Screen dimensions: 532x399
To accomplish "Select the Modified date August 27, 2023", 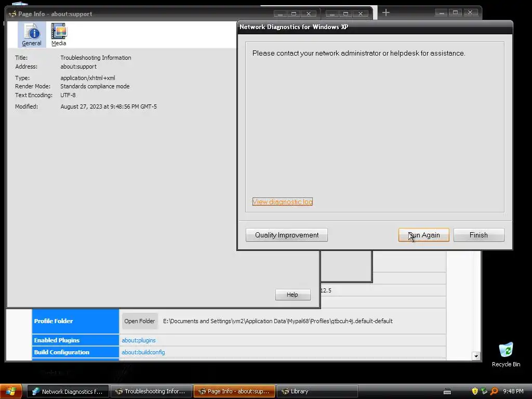I will [109, 107].
